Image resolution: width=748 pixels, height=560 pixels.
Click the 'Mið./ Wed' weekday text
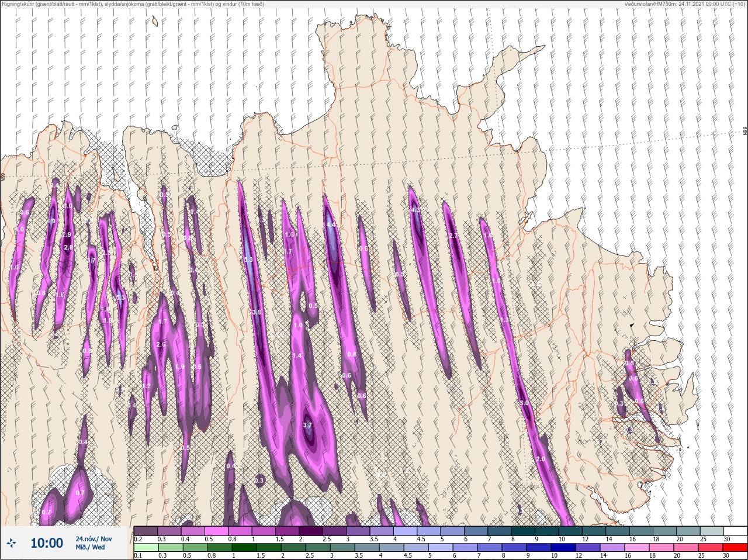[90, 548]
